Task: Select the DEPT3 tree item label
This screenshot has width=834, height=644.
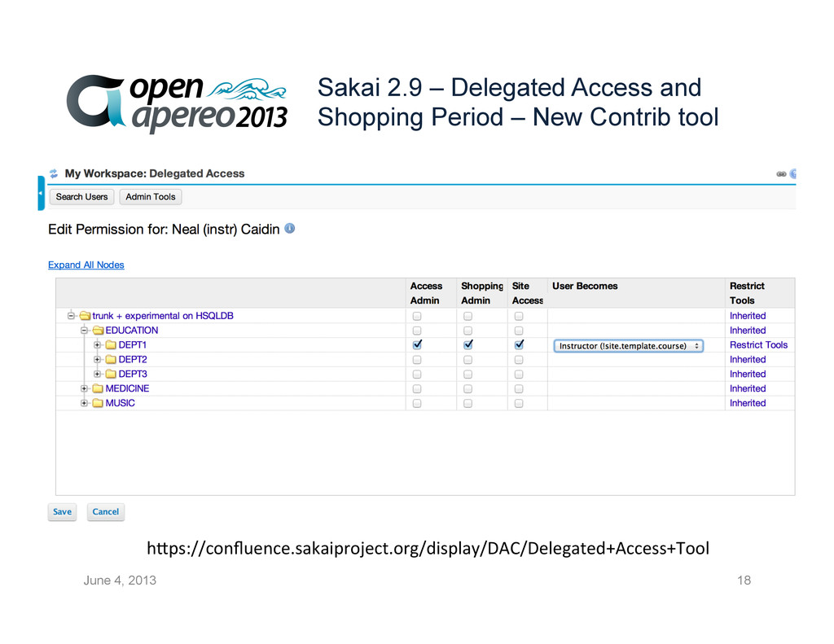Action: (x=133, y=374)
